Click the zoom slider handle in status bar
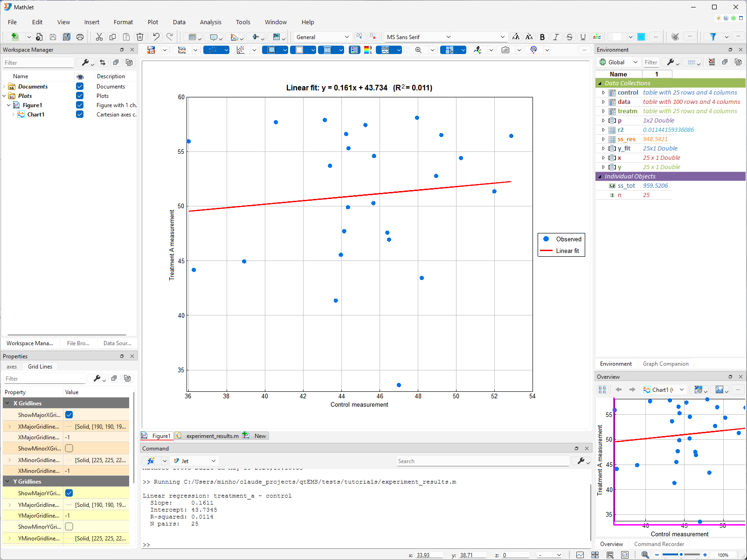The width and height of the screenshot is (747, 560). 681,555
